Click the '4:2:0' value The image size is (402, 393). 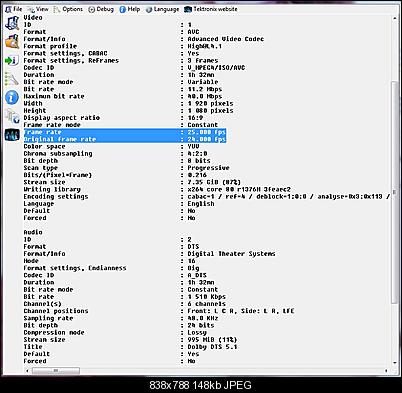197,154
